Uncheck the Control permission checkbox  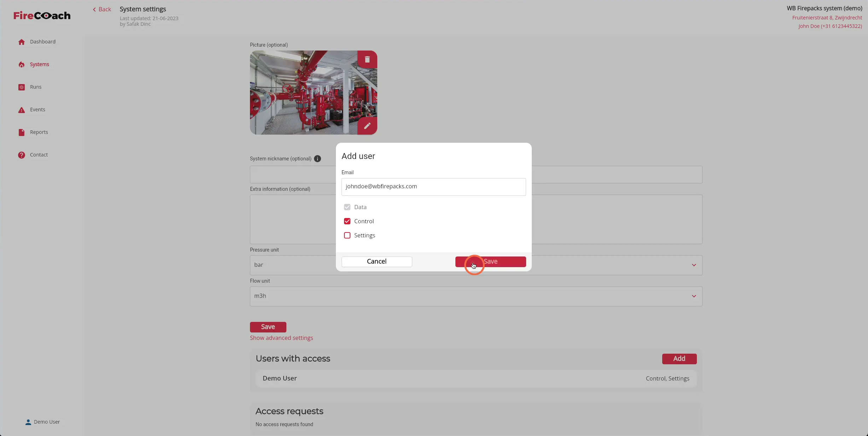[x=347, y=221]
